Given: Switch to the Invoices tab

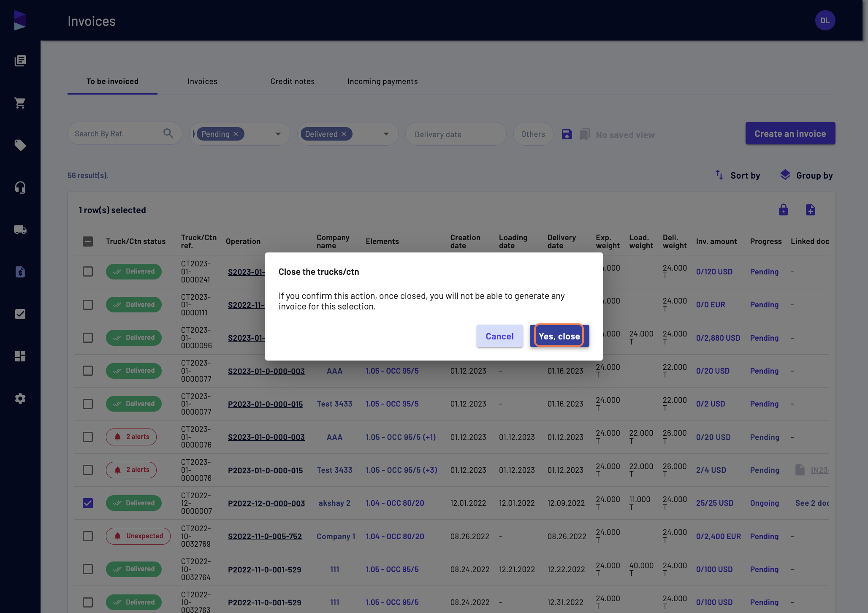Looking at the screenshot, I should pyautogui.click(x=203, y=81).
